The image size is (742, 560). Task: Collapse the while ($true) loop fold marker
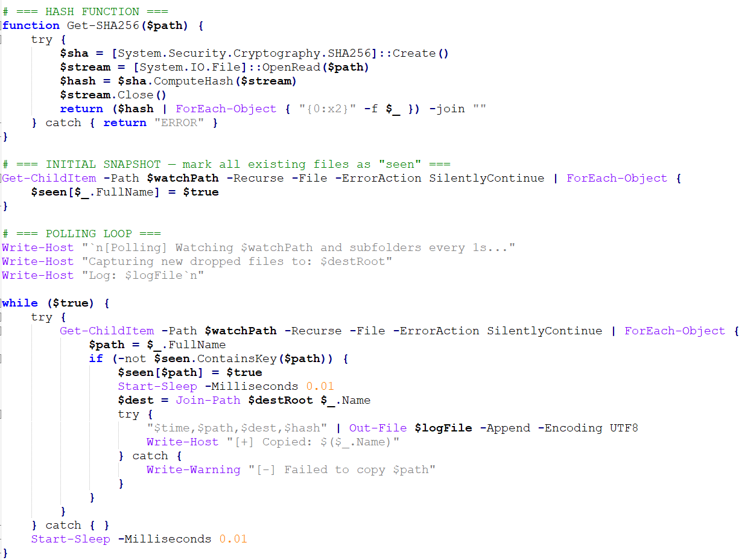tap(2, 303)
